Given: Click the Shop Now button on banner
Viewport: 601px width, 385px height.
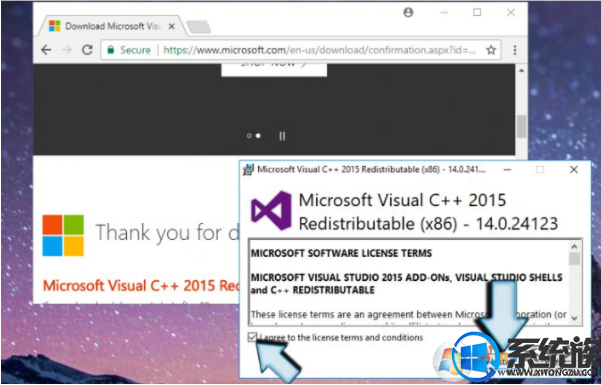Looking at the screenshot, I should click(x=274, y=69).
